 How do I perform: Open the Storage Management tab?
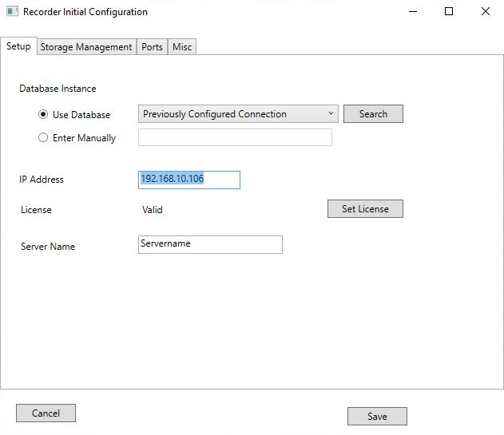[x=86, y=47]
